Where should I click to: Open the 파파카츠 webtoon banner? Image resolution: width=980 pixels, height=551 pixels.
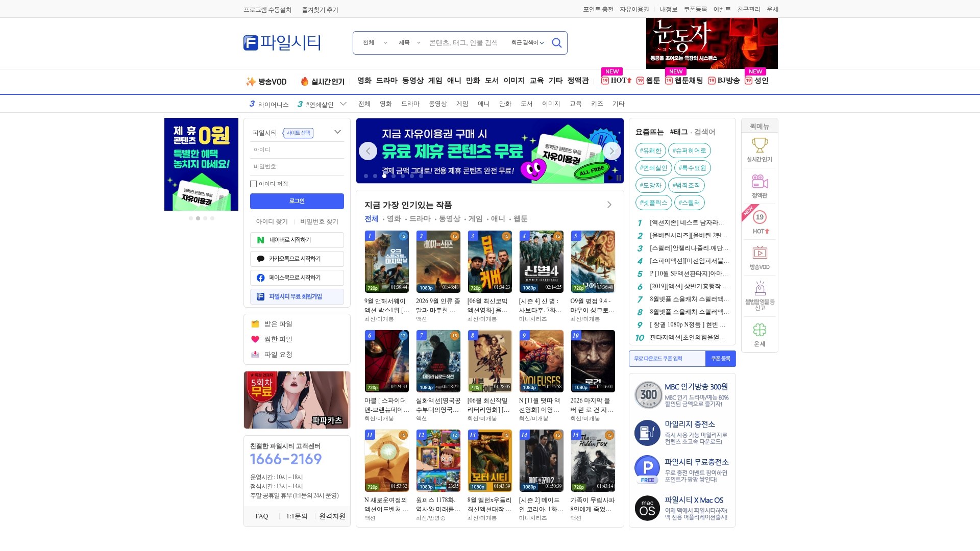click(x=297, y=400)
